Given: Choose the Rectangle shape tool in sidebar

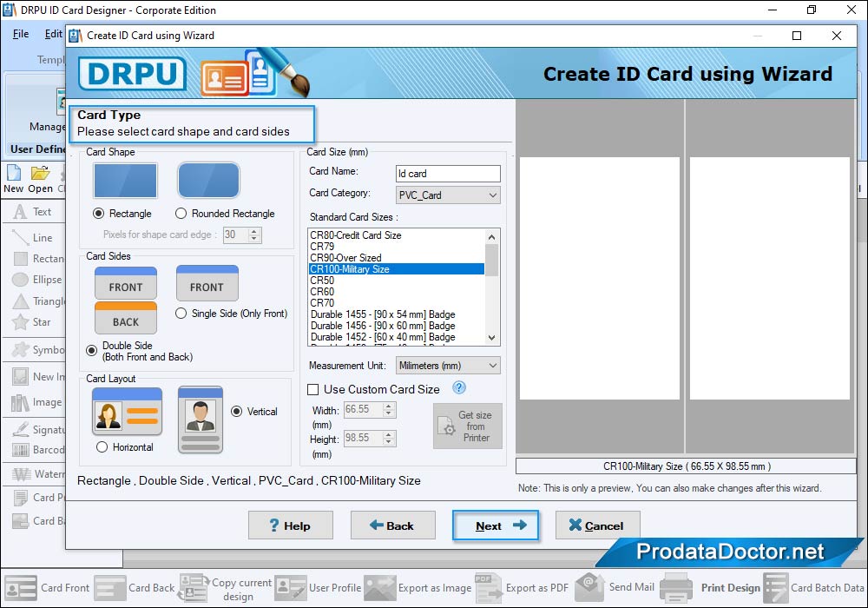Looking at the screenshot, I should [x=37, y=259].
